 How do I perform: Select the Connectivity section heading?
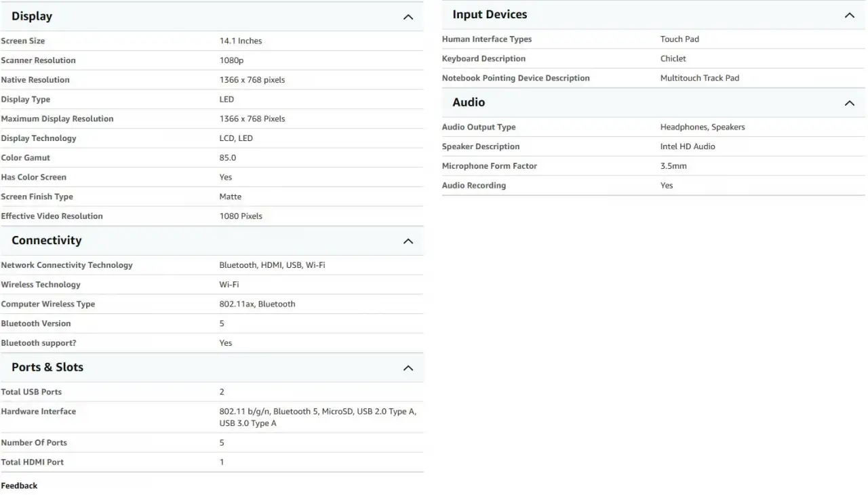coord(46,240)
